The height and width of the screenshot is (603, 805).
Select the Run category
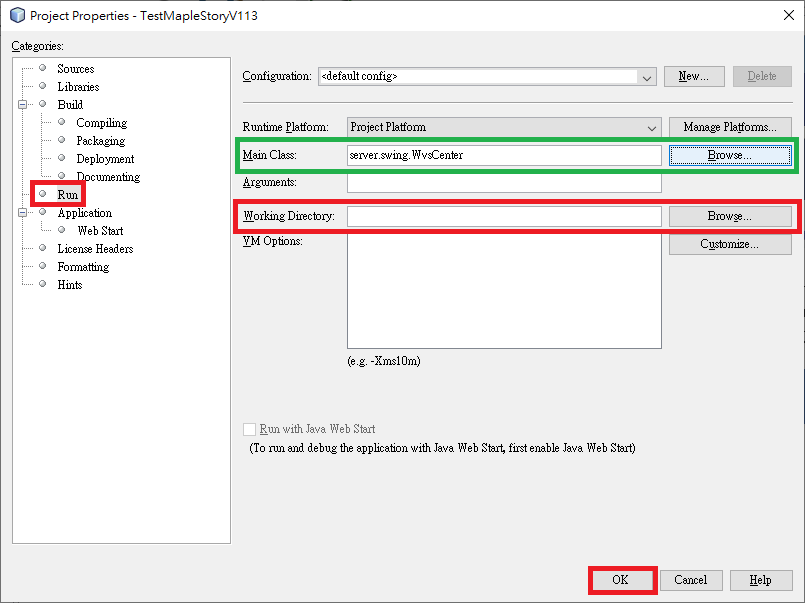point(68,194)
